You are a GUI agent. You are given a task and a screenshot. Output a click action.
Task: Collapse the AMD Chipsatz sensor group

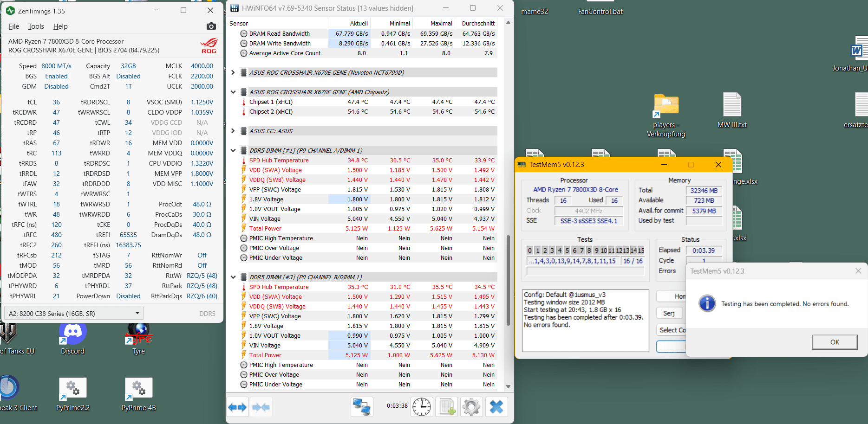(x=233, y=92)
